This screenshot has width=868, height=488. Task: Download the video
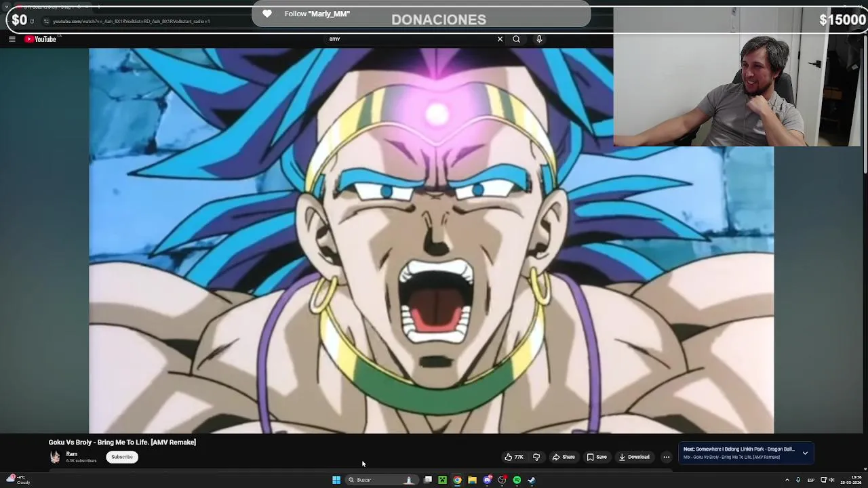[x=634, y=457]
